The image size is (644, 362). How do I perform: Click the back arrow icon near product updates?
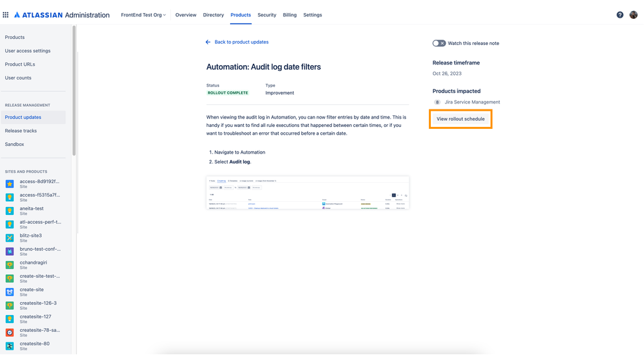click(x=208, y=42)
